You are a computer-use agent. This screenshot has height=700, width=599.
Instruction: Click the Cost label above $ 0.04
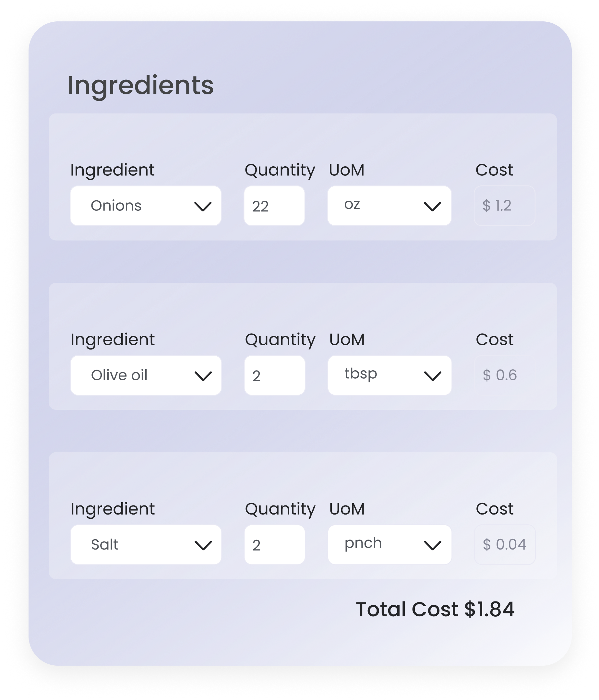(x=494, y=509)
